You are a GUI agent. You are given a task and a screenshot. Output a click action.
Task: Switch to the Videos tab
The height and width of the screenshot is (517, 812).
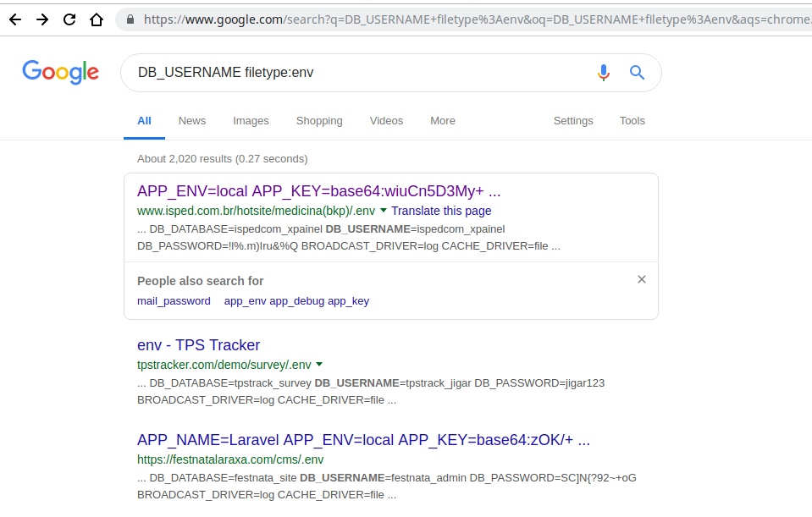point(386,121)
